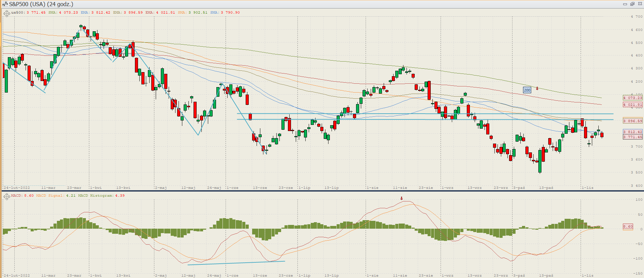Click the chart icon in the title bar

coord(5,4)
